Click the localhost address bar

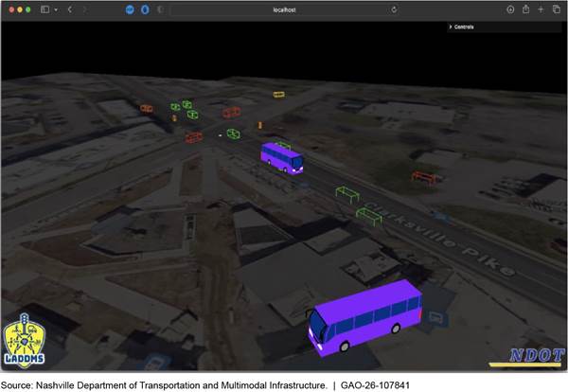coord(284,9)
